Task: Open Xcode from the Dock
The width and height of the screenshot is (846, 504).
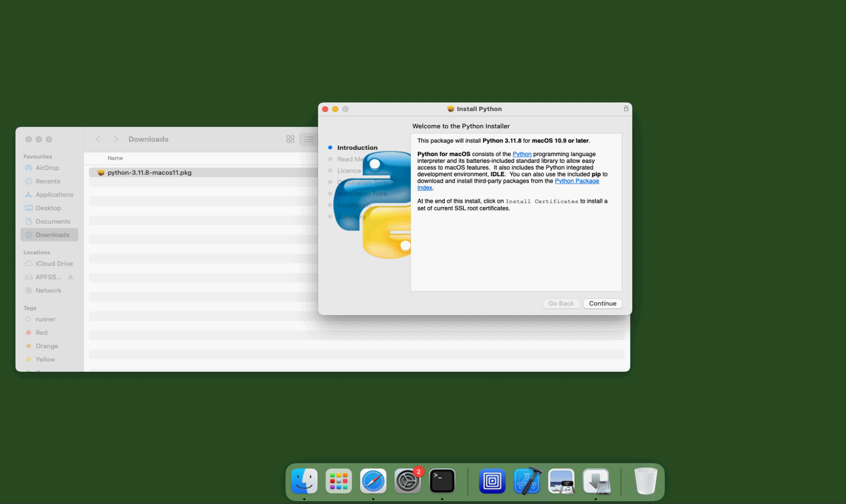Action: 527,481
